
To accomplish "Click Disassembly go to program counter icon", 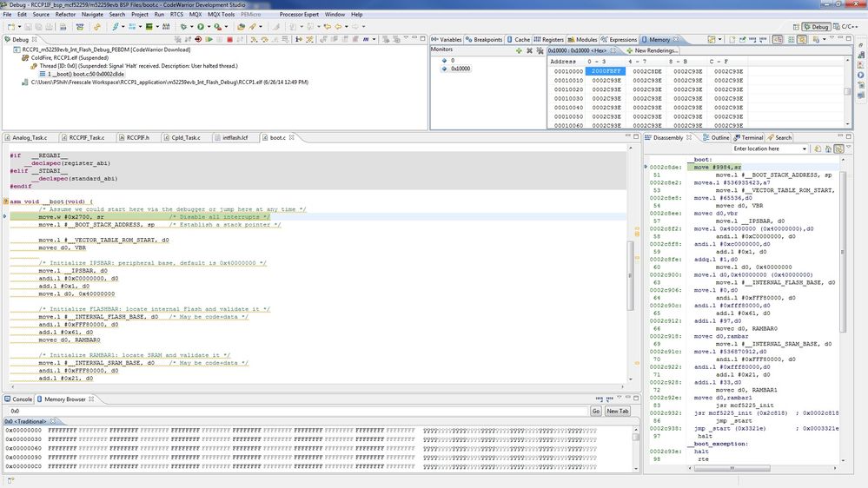I will (828, 148).
